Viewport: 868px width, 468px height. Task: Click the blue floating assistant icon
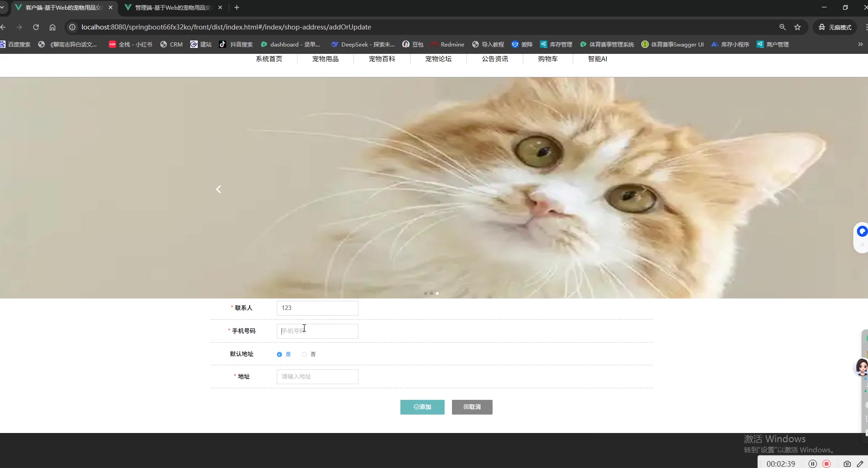coord(862,232)
